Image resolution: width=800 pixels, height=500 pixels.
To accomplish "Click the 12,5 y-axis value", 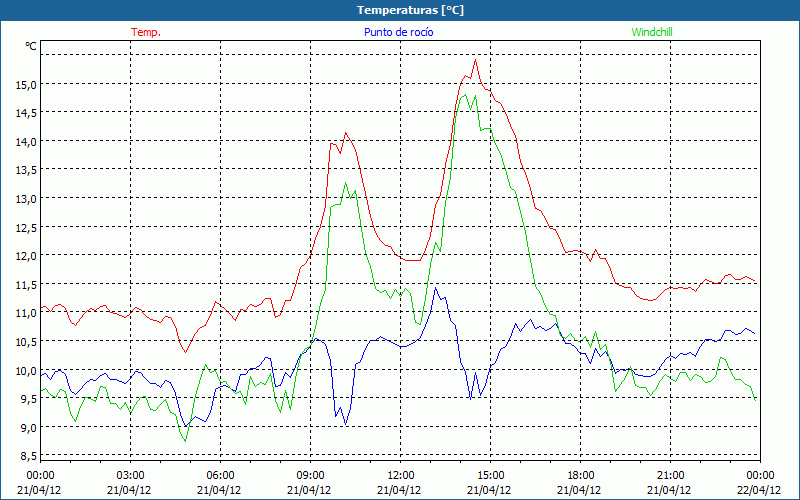I will pyautogui.click(x=26, y=227).
